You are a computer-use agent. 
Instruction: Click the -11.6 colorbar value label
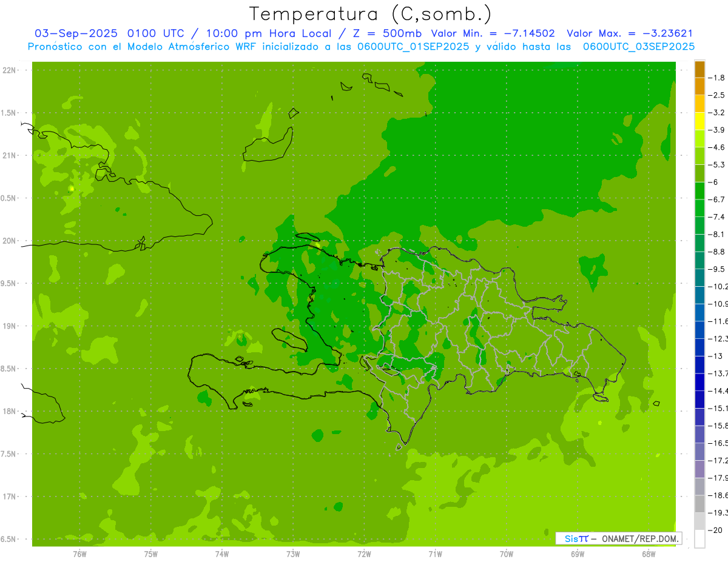coord(718,321)
